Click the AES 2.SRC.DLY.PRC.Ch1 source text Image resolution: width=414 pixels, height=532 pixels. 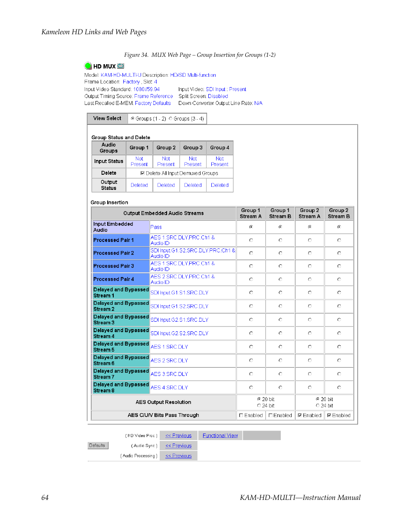pyautogui.click(x=182, y=279)
